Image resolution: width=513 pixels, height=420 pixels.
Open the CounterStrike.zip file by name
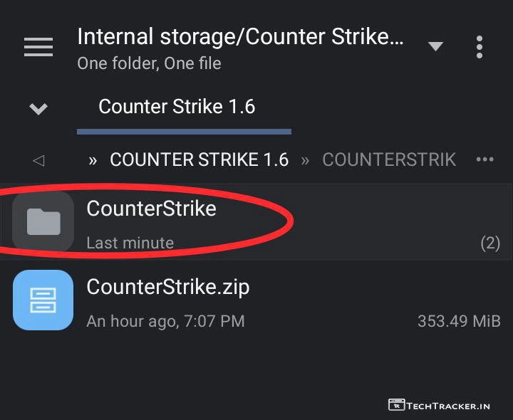click(168, 287)
